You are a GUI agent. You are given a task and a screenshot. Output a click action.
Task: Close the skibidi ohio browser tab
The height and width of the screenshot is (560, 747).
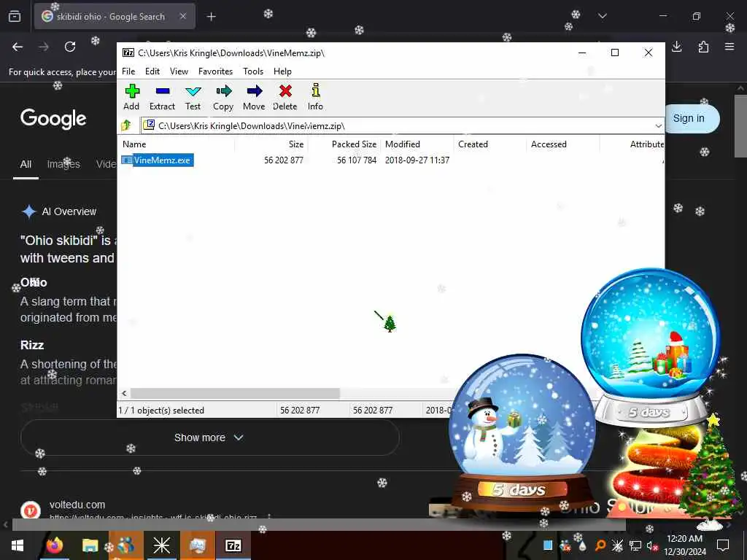pos(183,16)
